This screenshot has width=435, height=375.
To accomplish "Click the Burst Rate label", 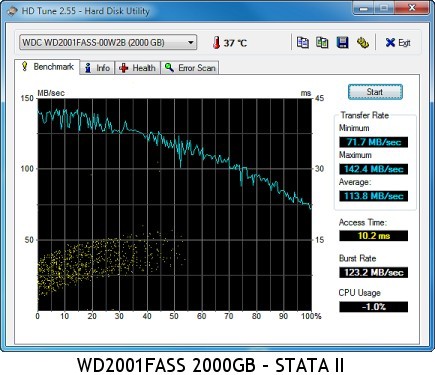I will 357,258.
